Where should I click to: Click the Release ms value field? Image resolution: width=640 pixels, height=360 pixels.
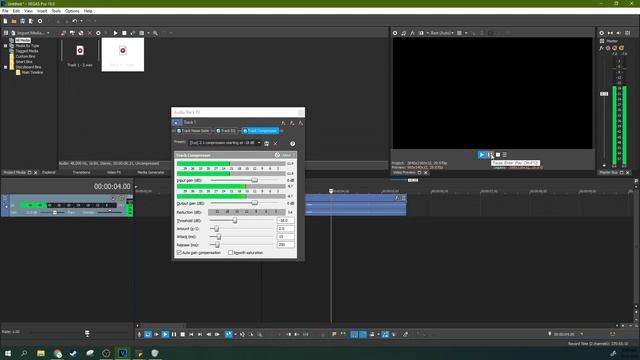coord(285,245)
